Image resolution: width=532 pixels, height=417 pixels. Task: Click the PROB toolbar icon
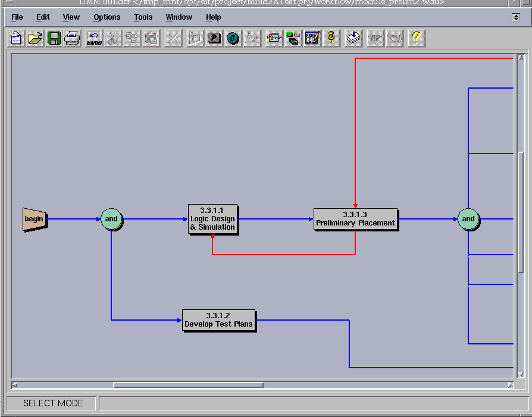[x=312, y=39]
